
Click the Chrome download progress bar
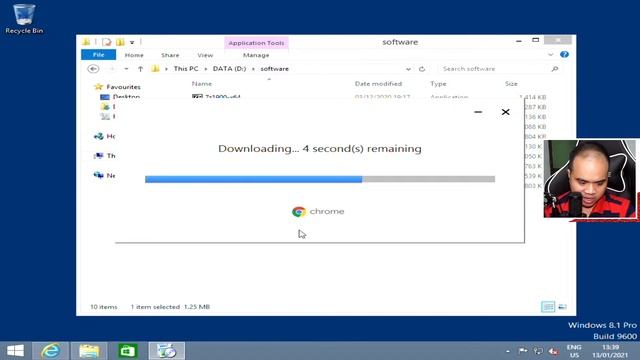coord(320,179)
